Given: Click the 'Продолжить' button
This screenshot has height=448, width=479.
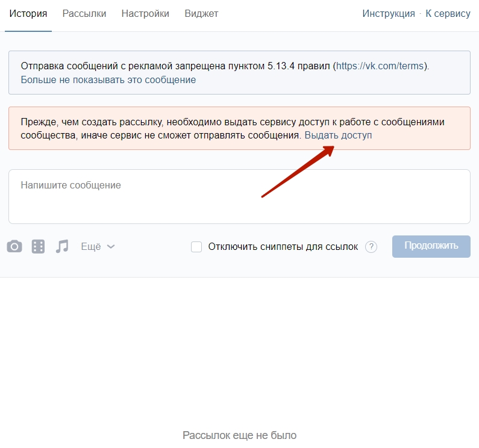Looking at the screenshot, I should [431, 246].
